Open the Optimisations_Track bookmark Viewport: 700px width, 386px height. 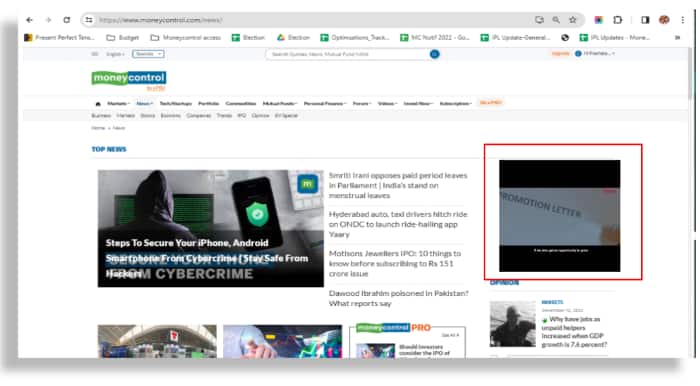[x=355, y=37]
